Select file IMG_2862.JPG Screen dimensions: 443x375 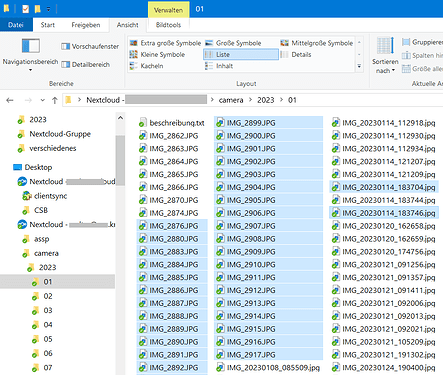pyautogui.click(x=169, y=136)
